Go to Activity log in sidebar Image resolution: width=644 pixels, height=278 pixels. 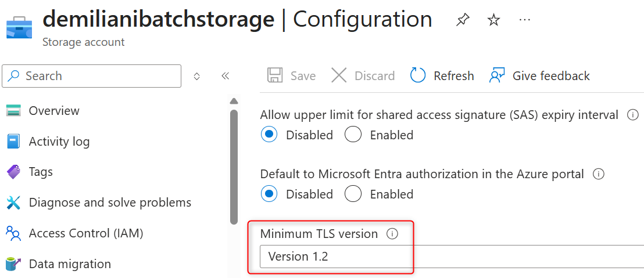click(59, 142)
